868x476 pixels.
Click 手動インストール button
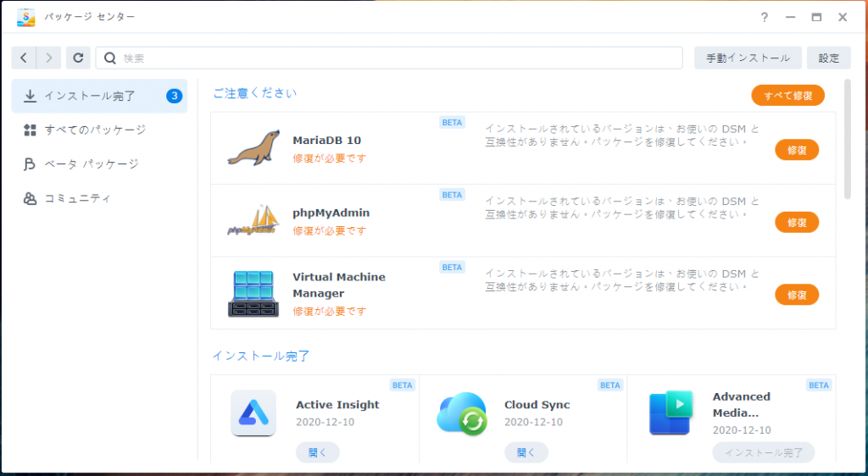point(748,58)
